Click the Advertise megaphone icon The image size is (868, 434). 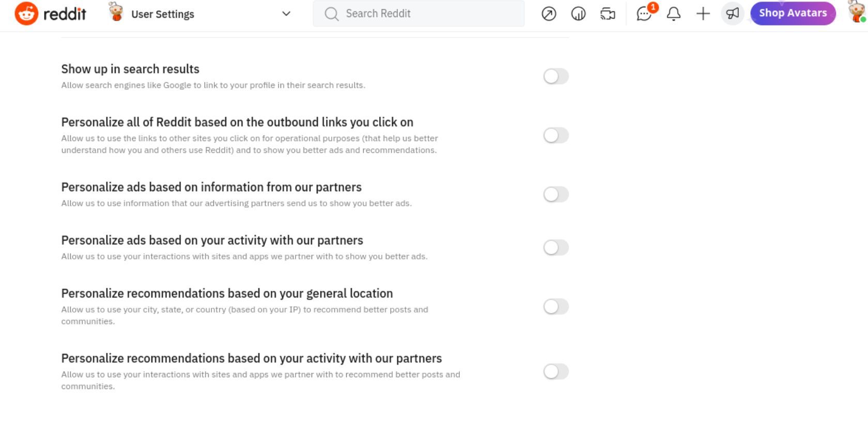tap(732, 14)
